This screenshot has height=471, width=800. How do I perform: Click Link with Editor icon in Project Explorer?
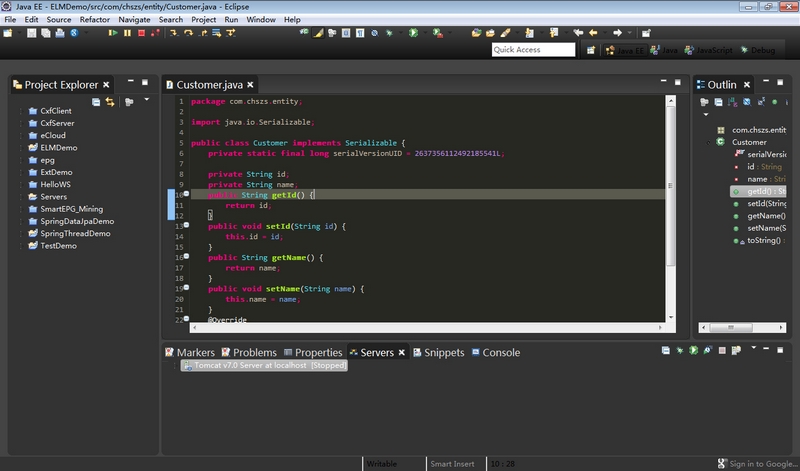tap(110, 102)
